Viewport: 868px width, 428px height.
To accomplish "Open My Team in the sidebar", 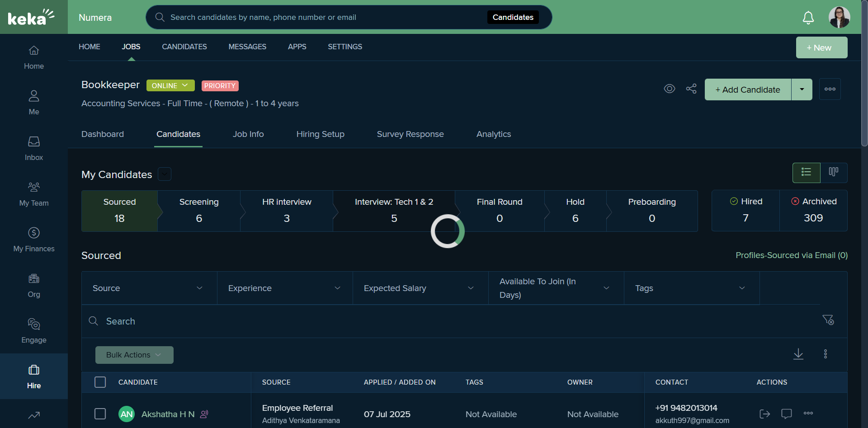I will 34,194.
